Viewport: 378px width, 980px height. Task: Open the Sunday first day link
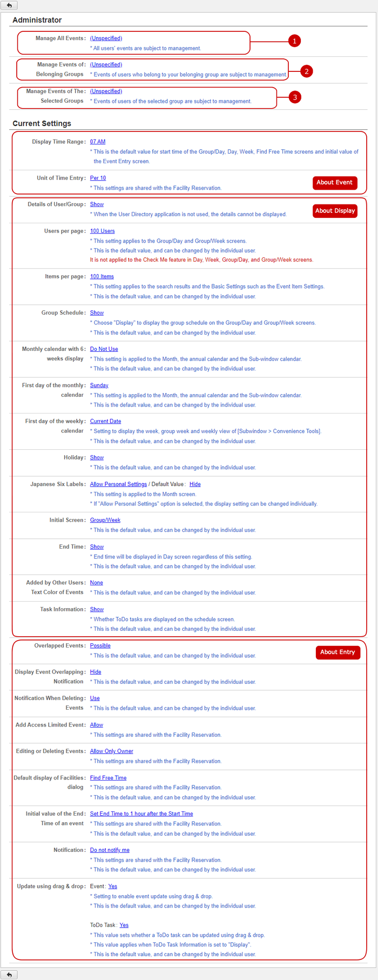(99, 385)
